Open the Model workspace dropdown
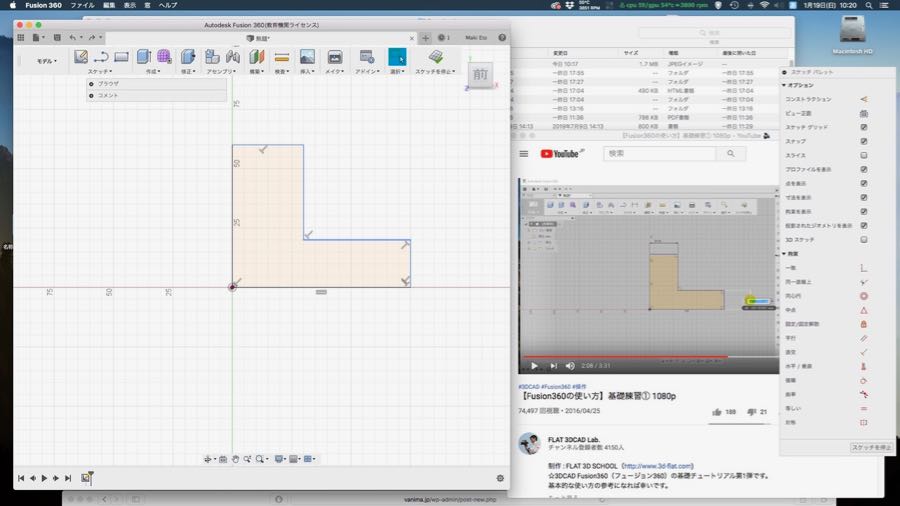Image resolution: width=900 pixels, height=506 pixels. (47, 61)
